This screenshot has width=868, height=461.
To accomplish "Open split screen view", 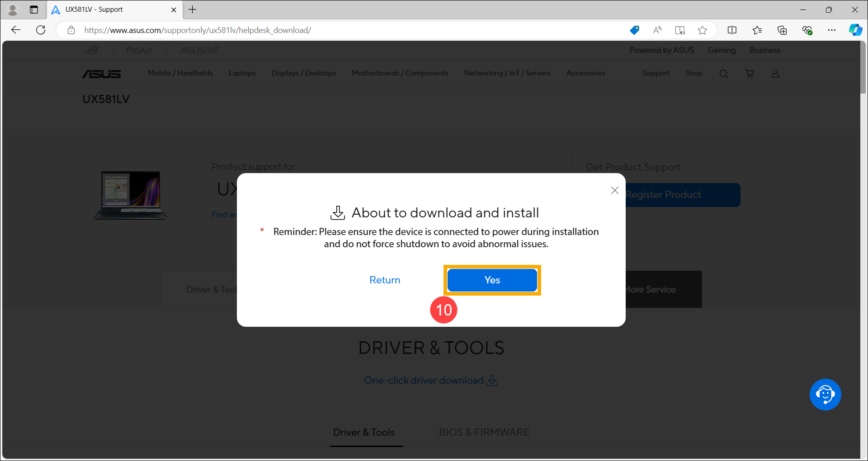I will click(732, 30).
